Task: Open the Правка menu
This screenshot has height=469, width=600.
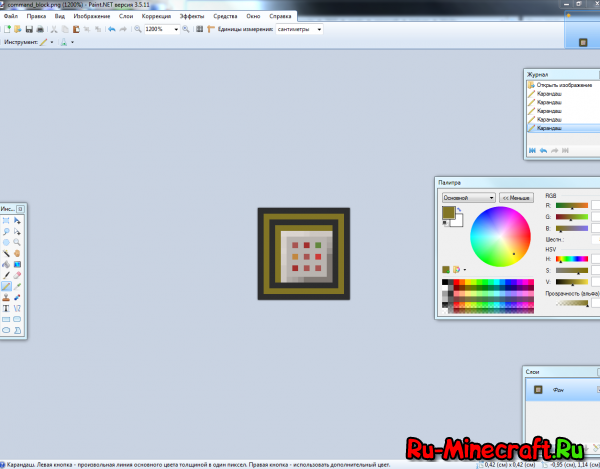Action: pyautogui.click(x=36, y=16)
